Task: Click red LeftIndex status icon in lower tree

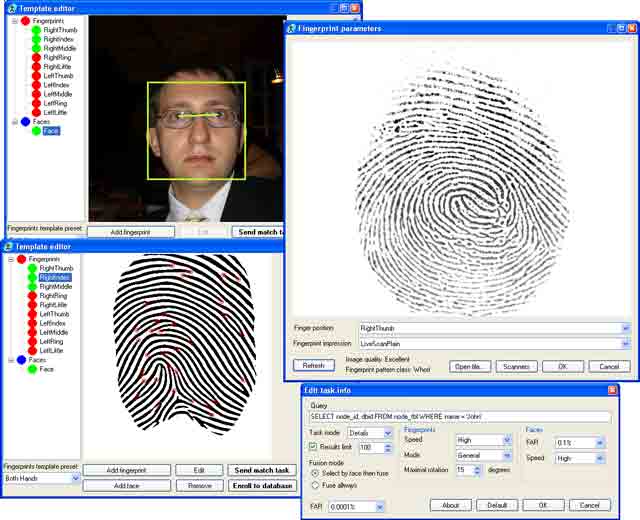Action: (33, 323)
